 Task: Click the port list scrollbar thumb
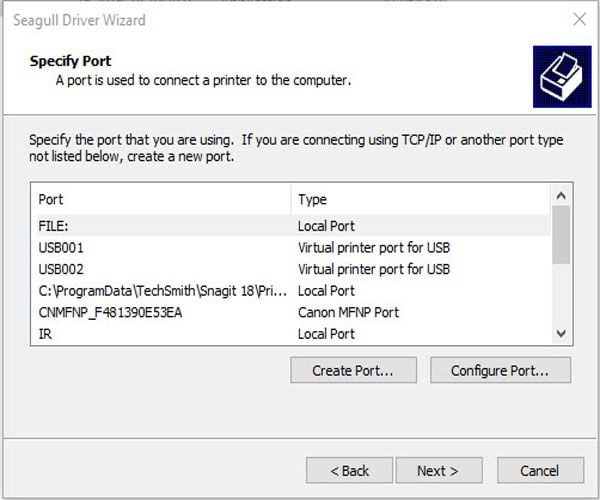562,232
